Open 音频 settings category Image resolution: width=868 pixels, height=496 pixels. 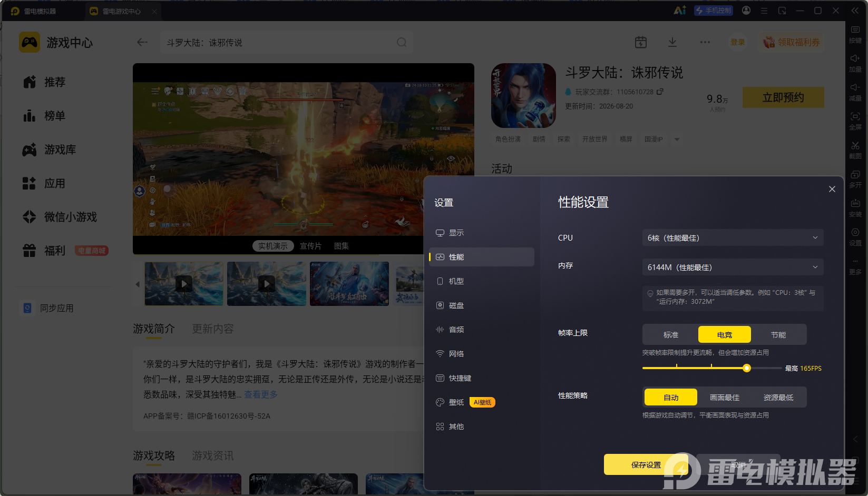point(482,330)
